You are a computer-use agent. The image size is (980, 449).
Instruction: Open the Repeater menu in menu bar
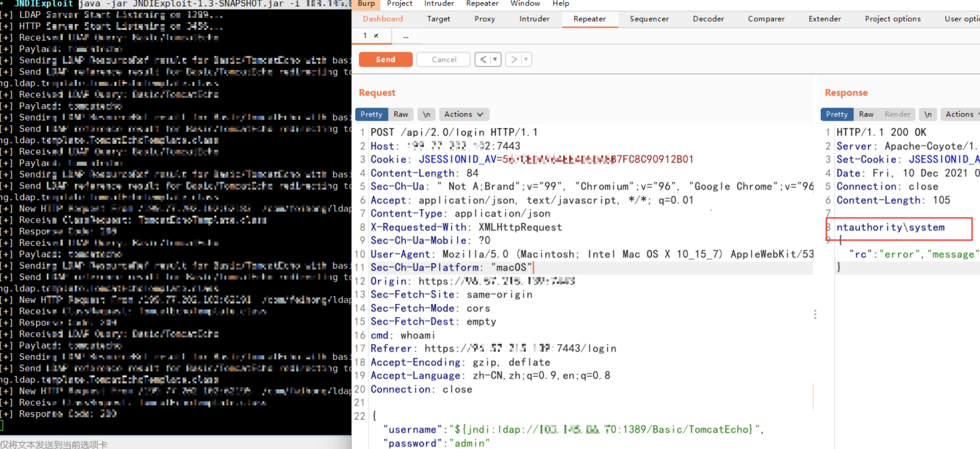[x=482, y=3]
